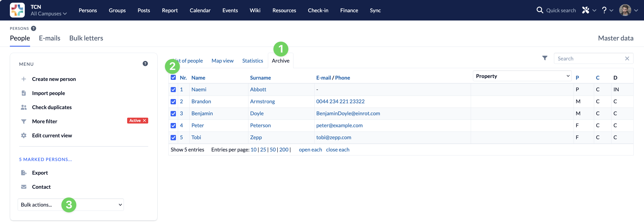
Task: Click the wrench tools icon in header
Action: 586,10
